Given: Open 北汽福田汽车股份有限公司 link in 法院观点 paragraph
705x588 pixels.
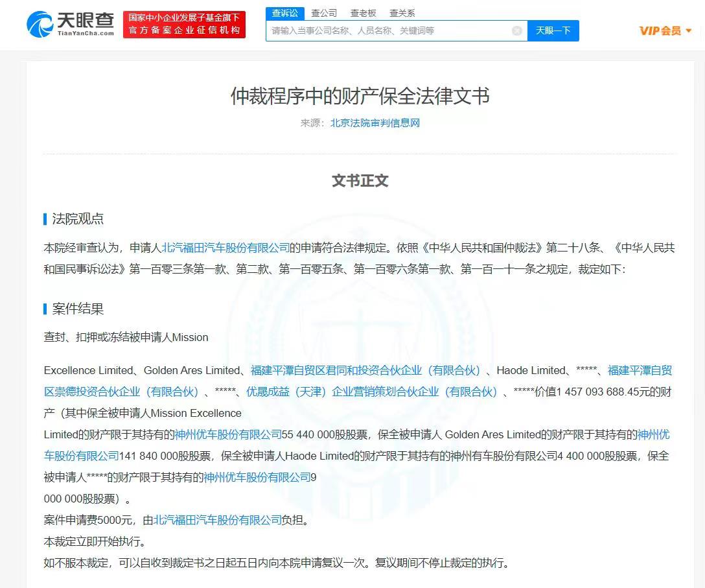Looking at the screenshot, I should click(x=225, y=248).
